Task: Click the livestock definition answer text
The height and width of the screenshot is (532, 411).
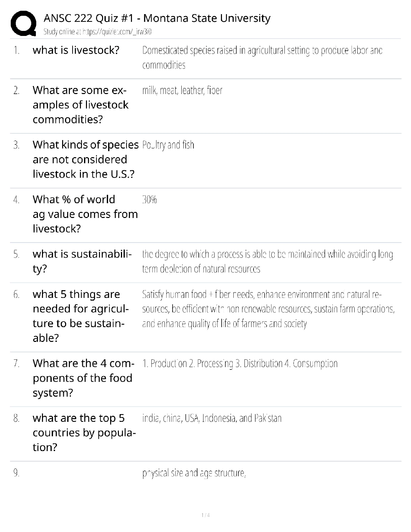Action: click(x=262, y=57)
